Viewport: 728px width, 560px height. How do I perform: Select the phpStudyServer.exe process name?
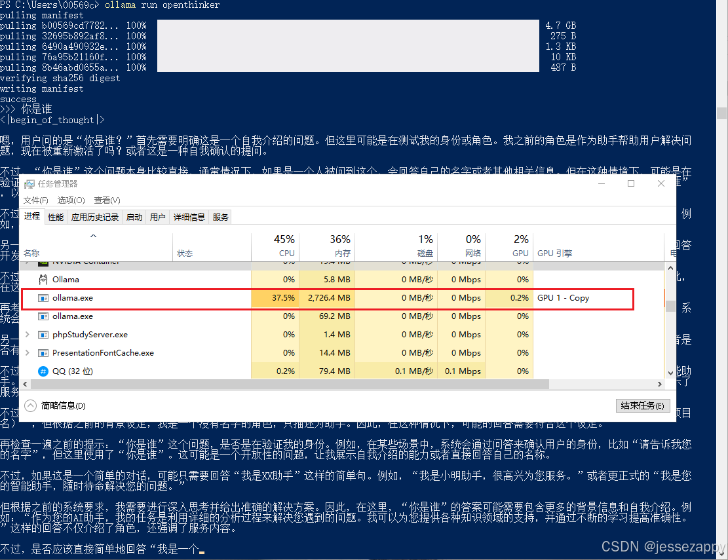[90, 335]
